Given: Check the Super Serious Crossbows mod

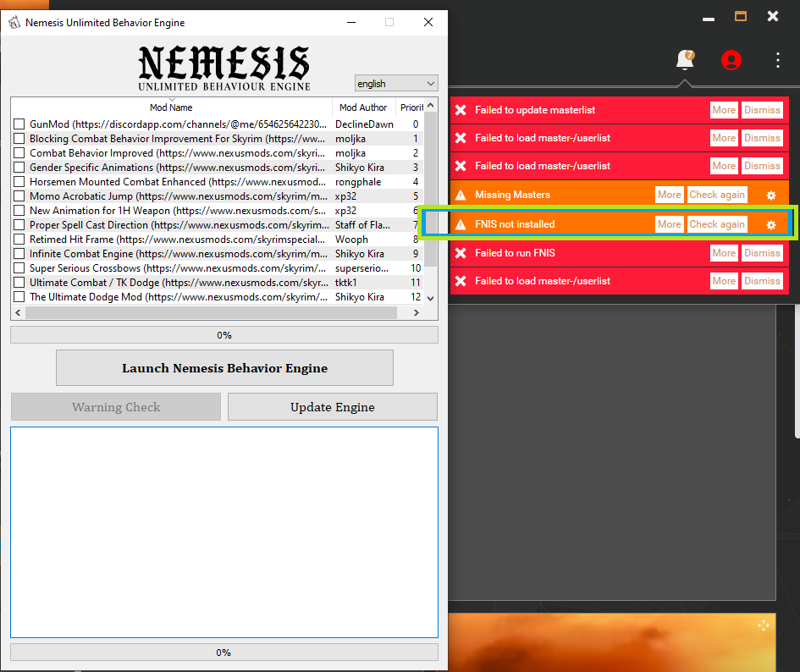Looking at the screenshot, I should [x=19, y=268].
